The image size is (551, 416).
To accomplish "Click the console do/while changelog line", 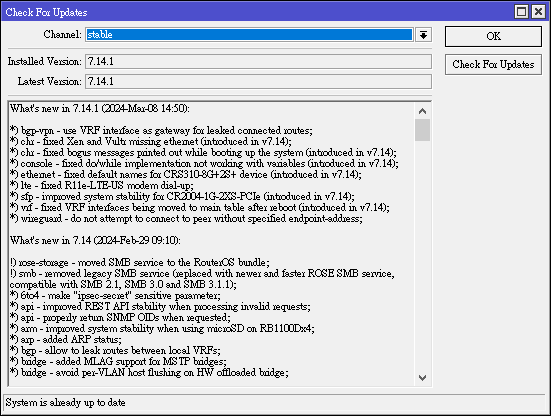I will click(204, 163).
